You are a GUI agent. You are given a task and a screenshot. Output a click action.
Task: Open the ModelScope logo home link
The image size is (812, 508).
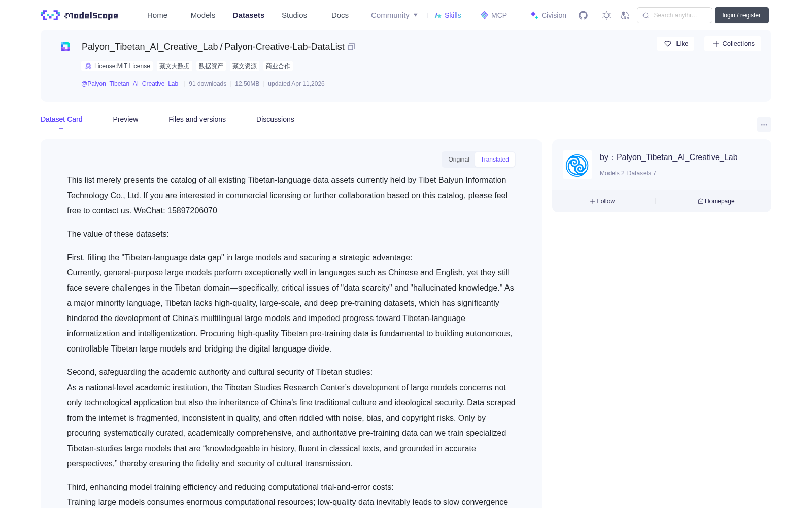point(80,15)
